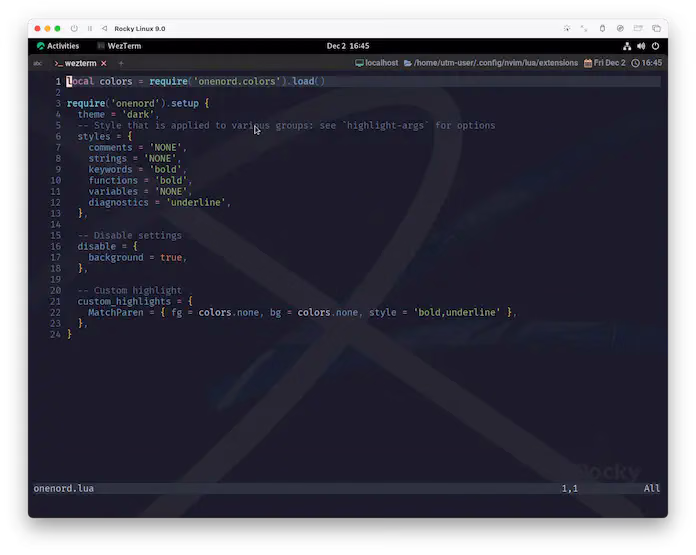Click closing brace on line 24

[69, 334]
